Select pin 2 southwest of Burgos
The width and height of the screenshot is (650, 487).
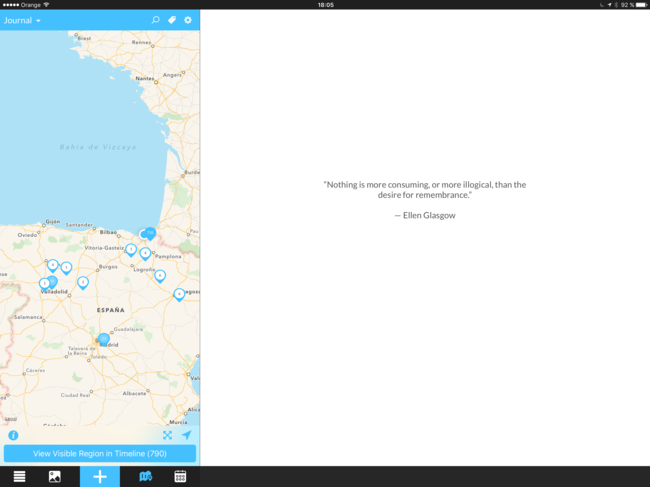coord(83,283)
